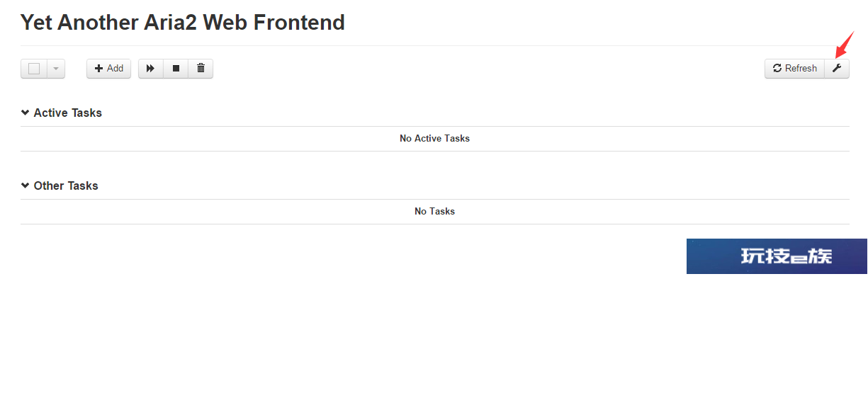The width and height of the screenshot is (868, 405).
Task: Stop selected tasks with the square icon
Action: point(176,68)
